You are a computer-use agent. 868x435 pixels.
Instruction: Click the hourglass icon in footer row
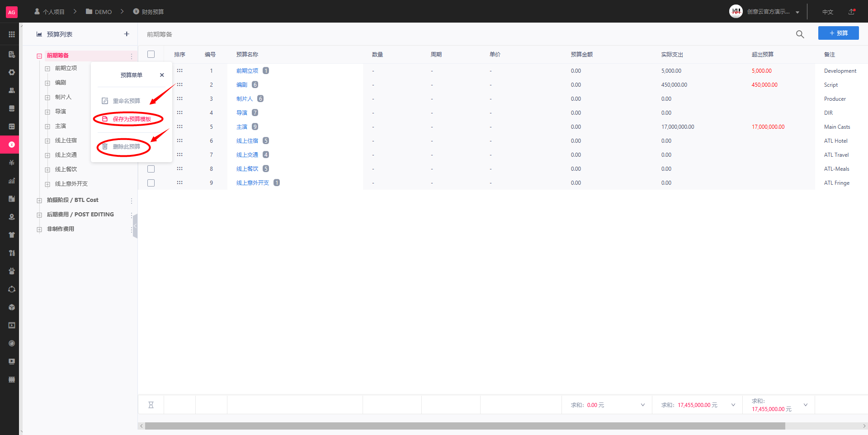[x=151, y=405]
